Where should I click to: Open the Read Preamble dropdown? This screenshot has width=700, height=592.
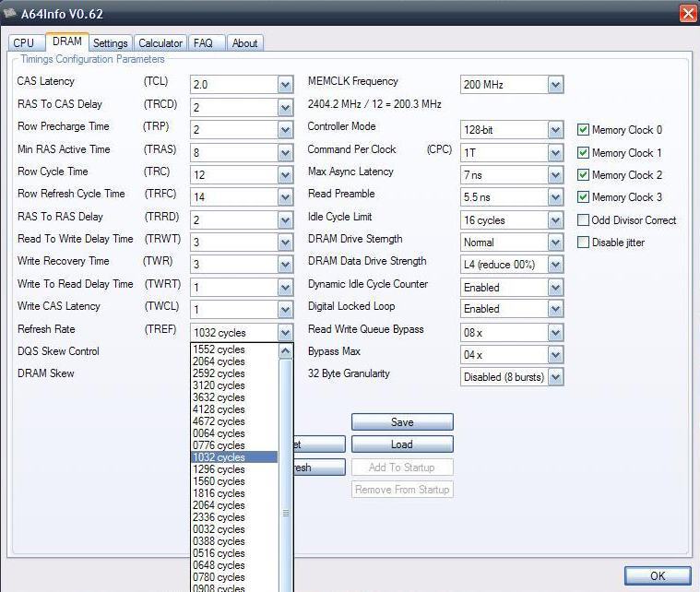(x=555, y=197)
